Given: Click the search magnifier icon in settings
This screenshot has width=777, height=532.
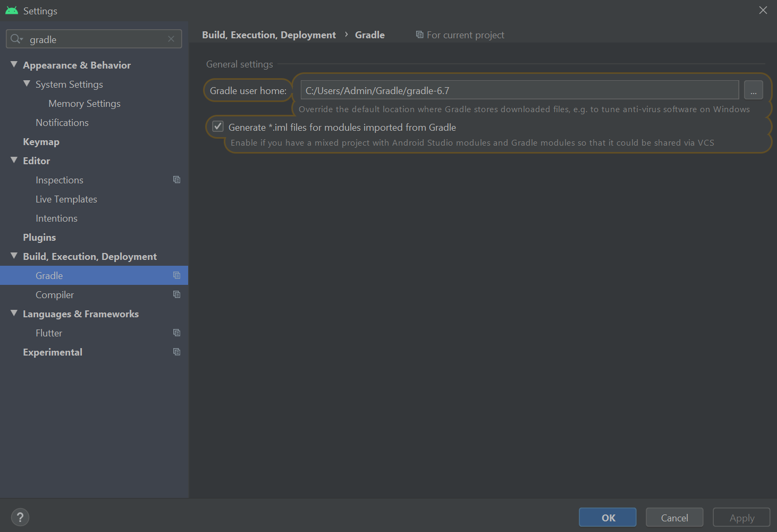Looking at the screenshot, I should pyautogui.click(x=16, y=39).
